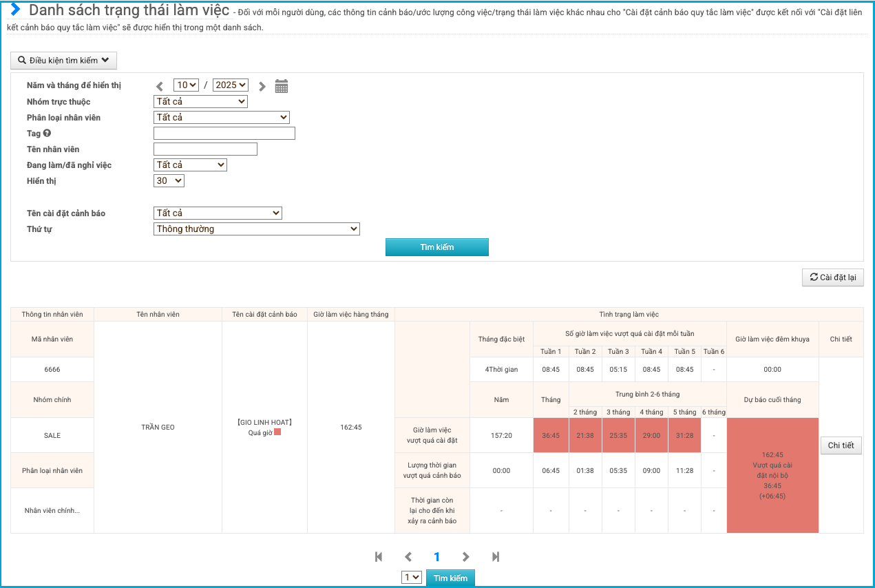
Task: Click the Tên nhân viên text field
Action: tap(205, 149)
